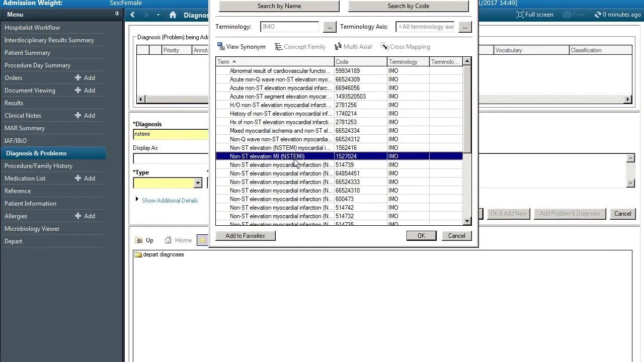Cancel the Add Diagnosis form behind the dialog
The width and height of the screenshot is (644, 362).
pyautogui.click(x=622, y=214)
